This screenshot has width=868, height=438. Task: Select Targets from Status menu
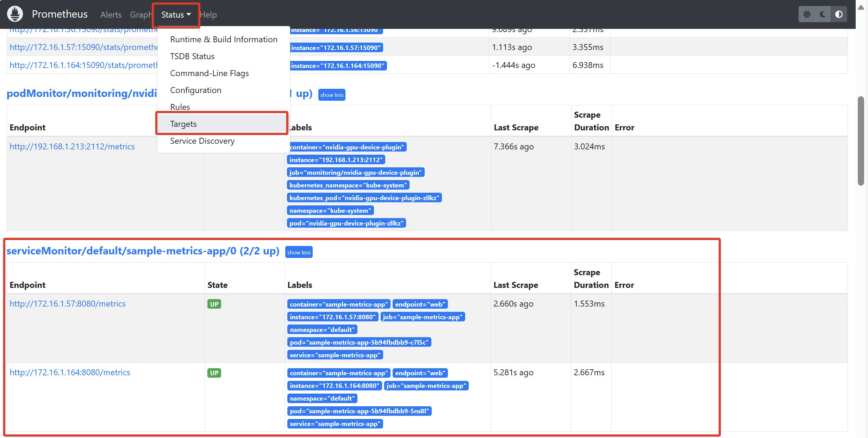point(183,124)
